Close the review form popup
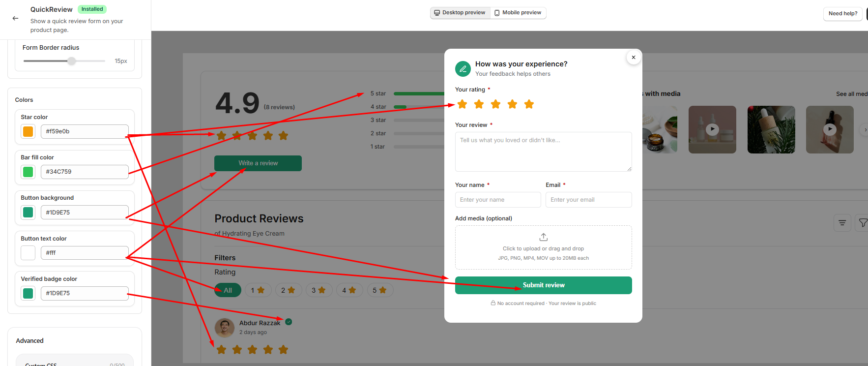 tap(634, 58)
